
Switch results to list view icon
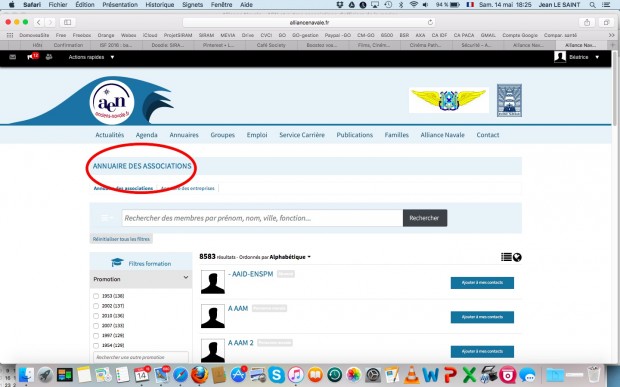pyautogui.click(x=506, y=257)
